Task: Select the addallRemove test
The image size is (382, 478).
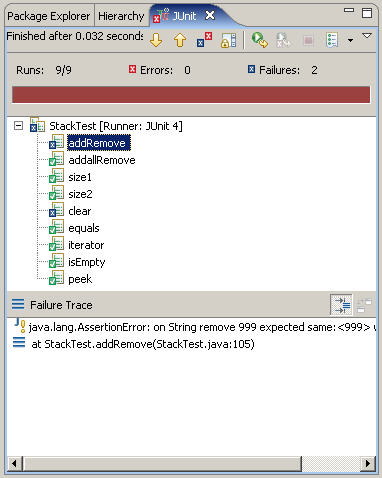Action: [x=102, y=160]
